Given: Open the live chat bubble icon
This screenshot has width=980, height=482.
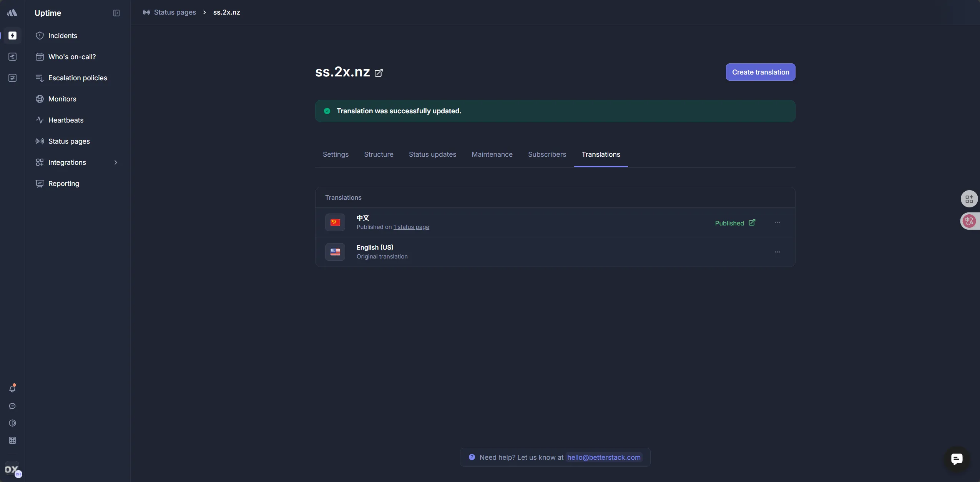Looking at the screenshot, I should click(x=957, y=459).
